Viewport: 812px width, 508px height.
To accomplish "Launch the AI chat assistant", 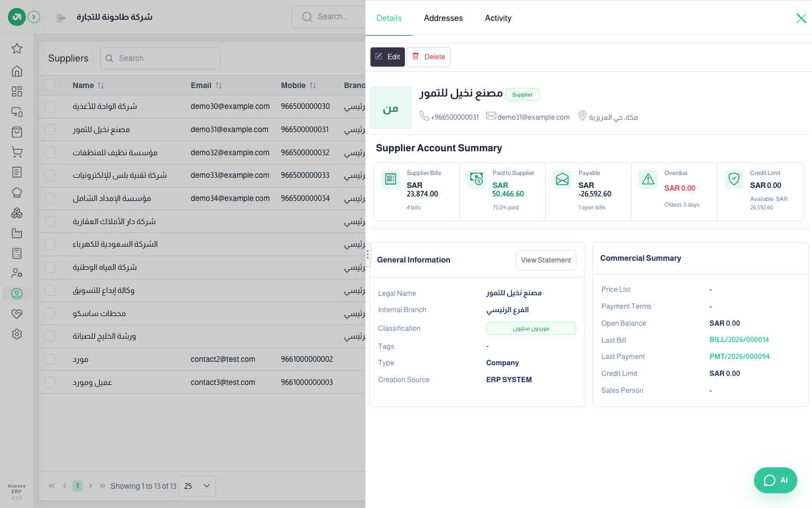I will coord(775,480).
